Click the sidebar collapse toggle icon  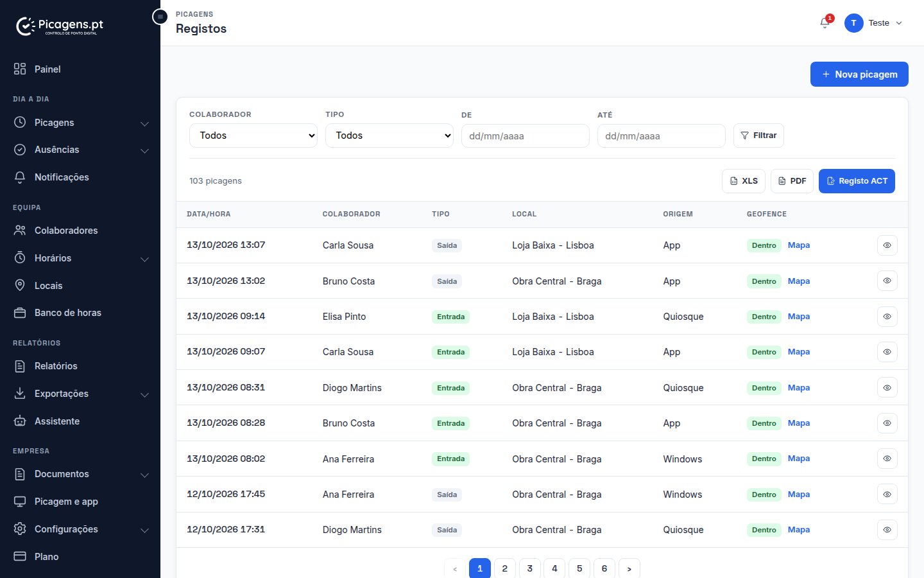click(x=160, y=17)
